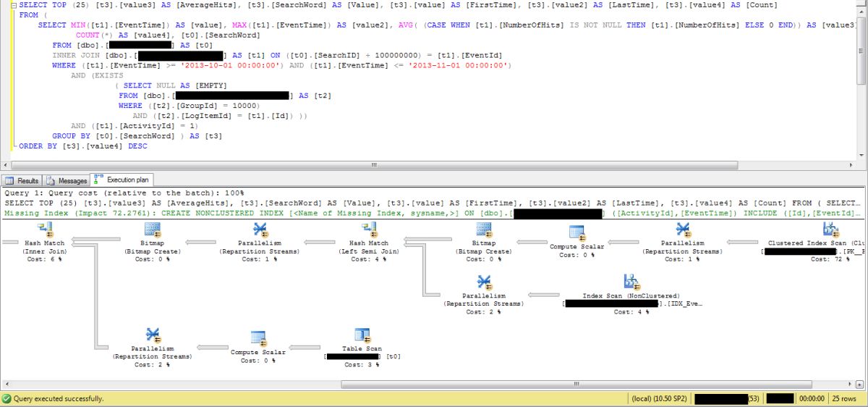Select the Parallelism icon left of Hash Match (Left Semi Join)

coord(260,230)
